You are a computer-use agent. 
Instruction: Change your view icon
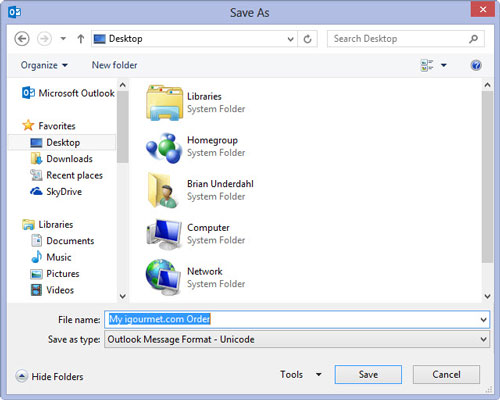click(x=427, y=65)
